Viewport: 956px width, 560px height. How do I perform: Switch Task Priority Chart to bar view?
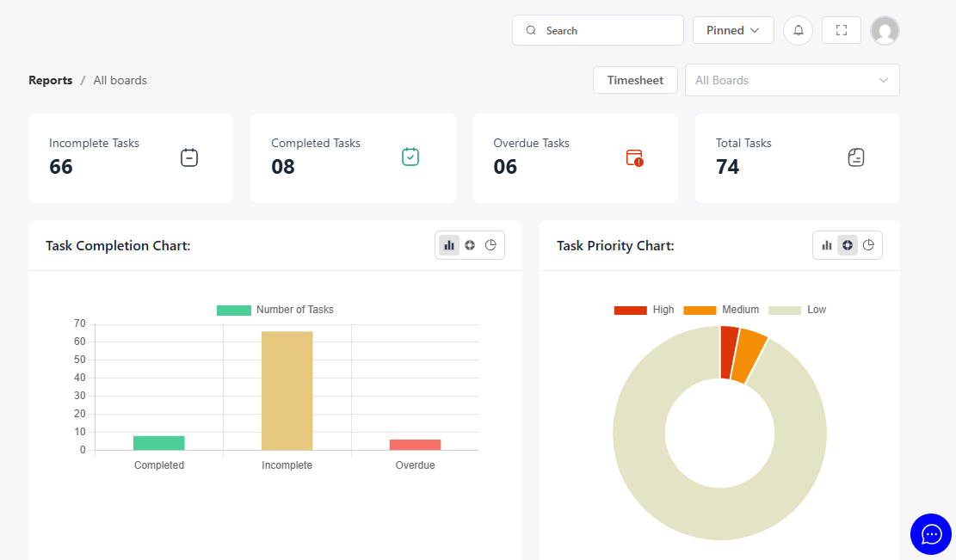[x=827, y=245]
